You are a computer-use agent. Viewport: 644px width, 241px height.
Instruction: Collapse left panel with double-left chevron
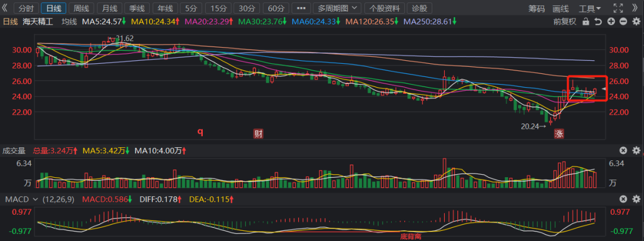[5, 8]
